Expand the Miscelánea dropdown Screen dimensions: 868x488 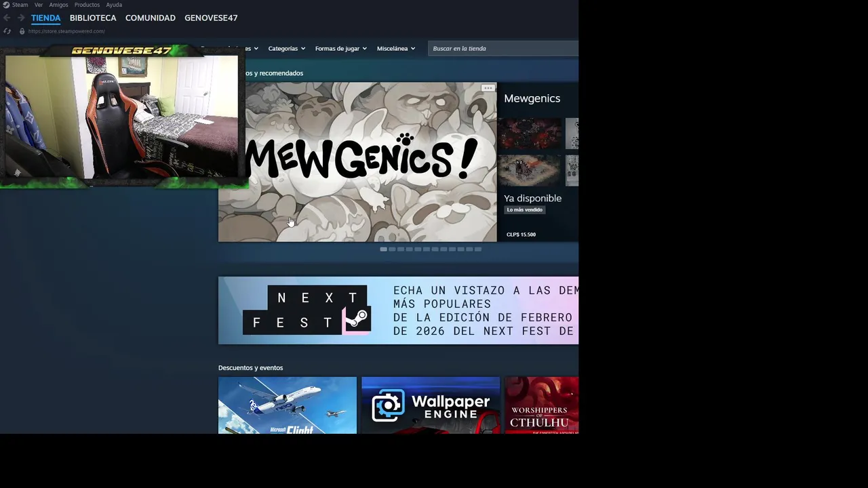click(396, 49)
